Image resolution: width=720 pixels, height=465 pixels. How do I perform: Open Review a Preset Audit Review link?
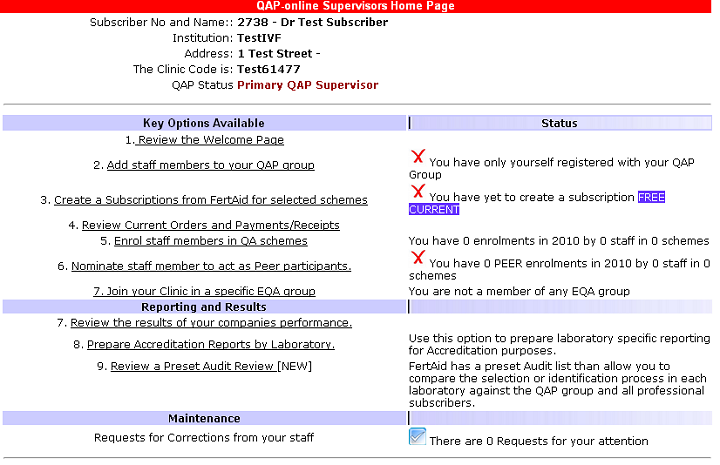coord(194,366)
